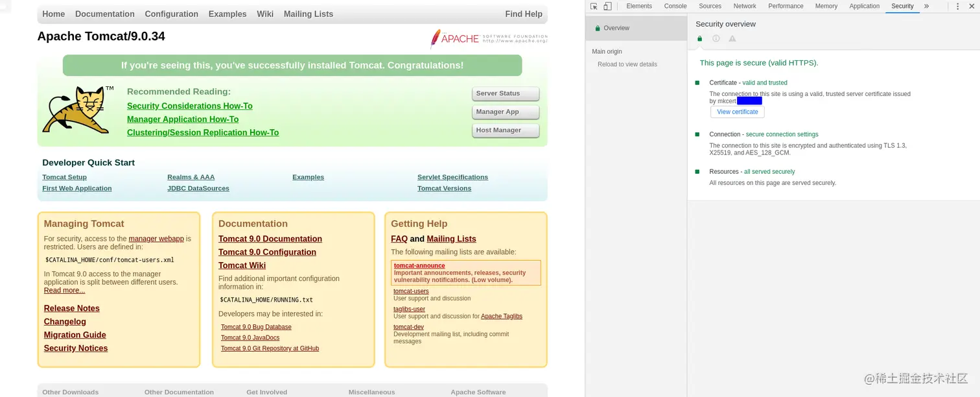Click Find Help in the nav bar
980x397 pixels.
point(524,14)
